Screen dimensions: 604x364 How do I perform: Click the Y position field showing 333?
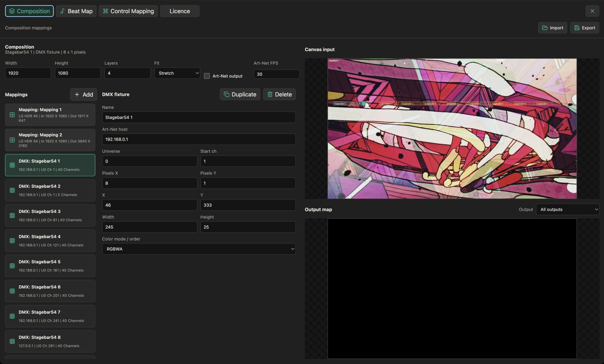coord(248,205)
